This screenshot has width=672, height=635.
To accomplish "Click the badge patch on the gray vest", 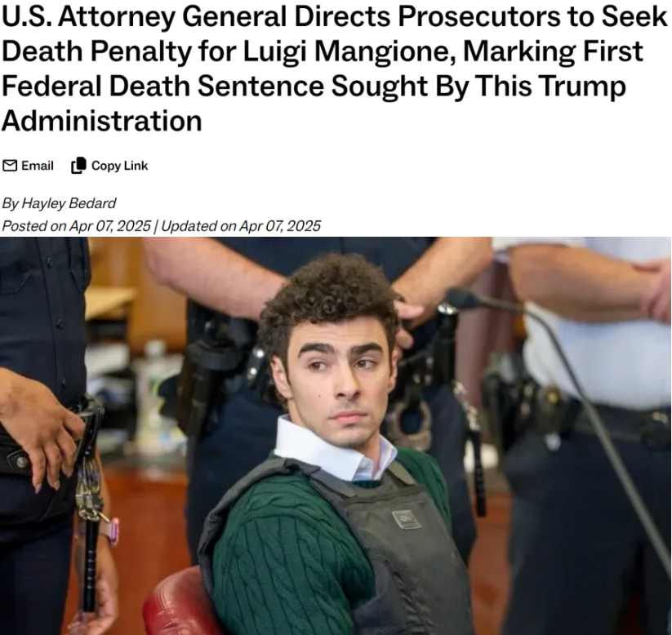I will pyautogui.click(x=406, y=519).
